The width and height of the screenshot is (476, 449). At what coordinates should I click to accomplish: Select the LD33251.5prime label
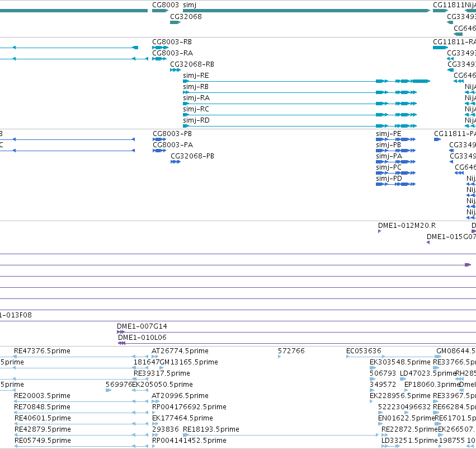[x=409, y=441]
